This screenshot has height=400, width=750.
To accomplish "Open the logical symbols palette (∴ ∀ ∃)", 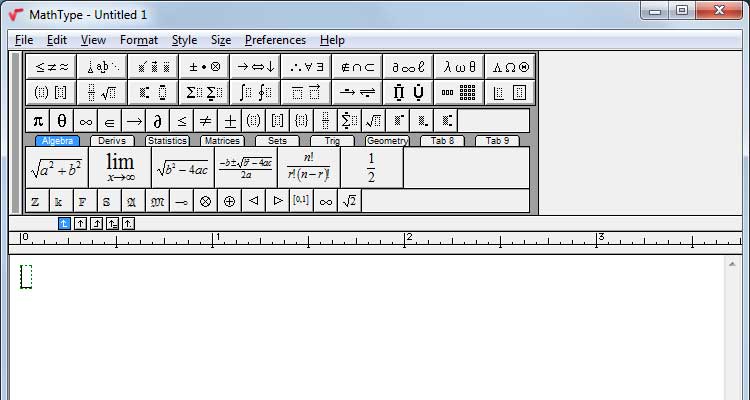I will click(307, 67).
